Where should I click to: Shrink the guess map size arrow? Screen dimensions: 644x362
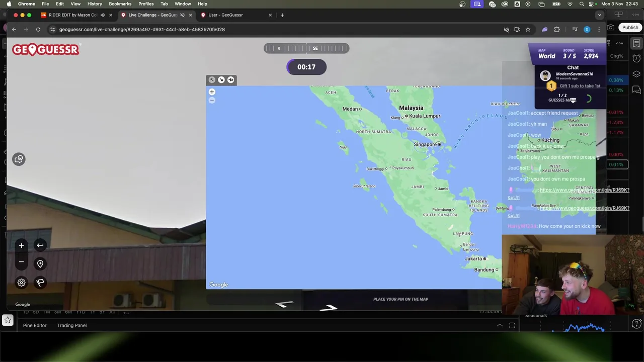coord(212,80)
